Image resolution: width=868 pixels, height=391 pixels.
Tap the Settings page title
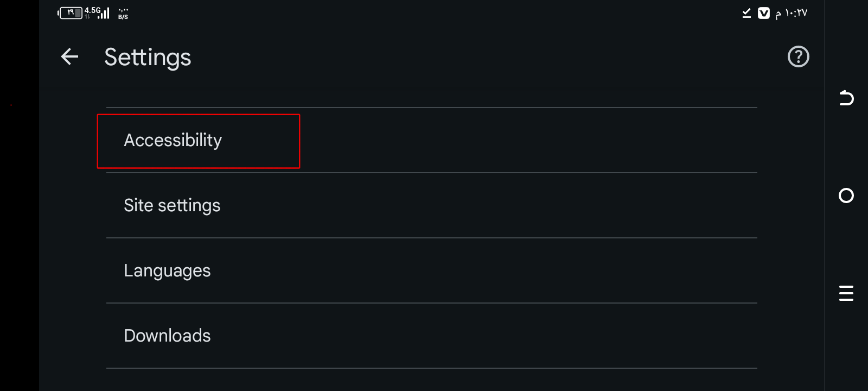coord(148,57)
